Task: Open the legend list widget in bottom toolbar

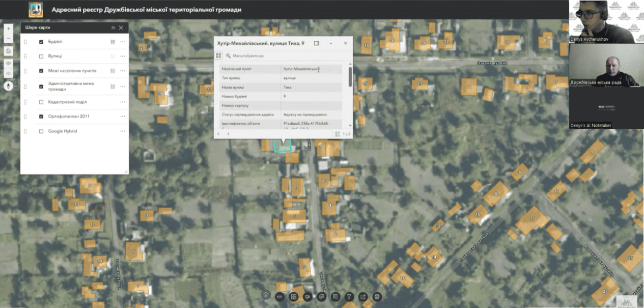Action: click(x=279, y=296)
